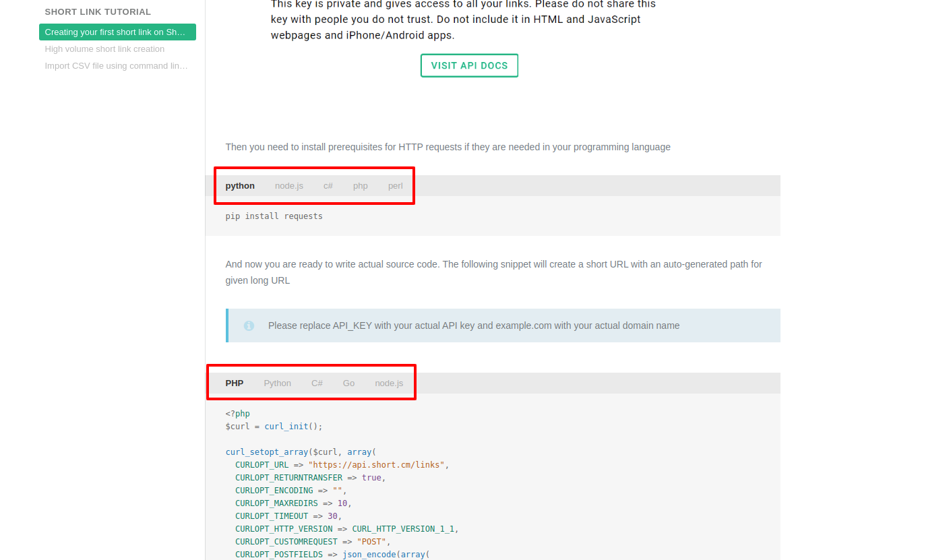Click the CURLOPT_URL code line
Screen dimensions: 949x560
342,465
